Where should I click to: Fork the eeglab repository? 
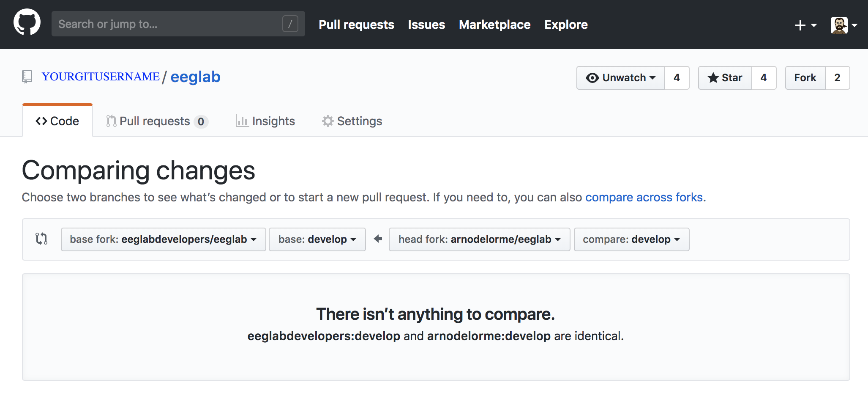(805, 78)
